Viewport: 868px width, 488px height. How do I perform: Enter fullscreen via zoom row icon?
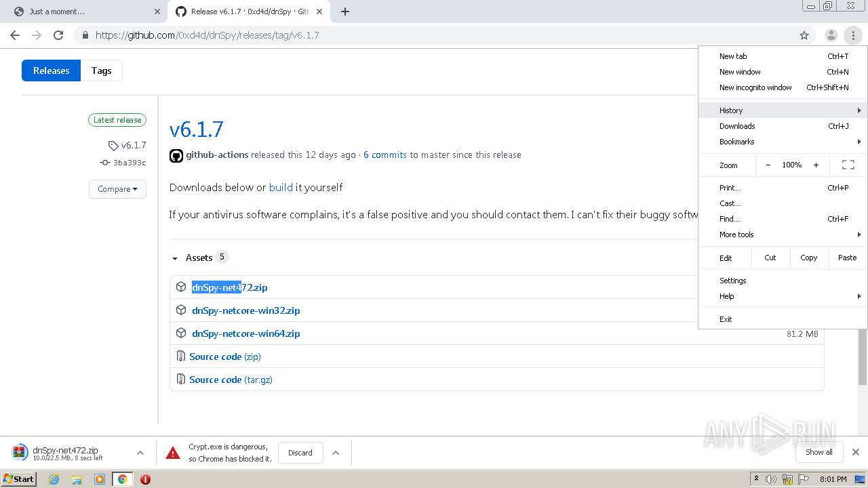pos(848,165)
